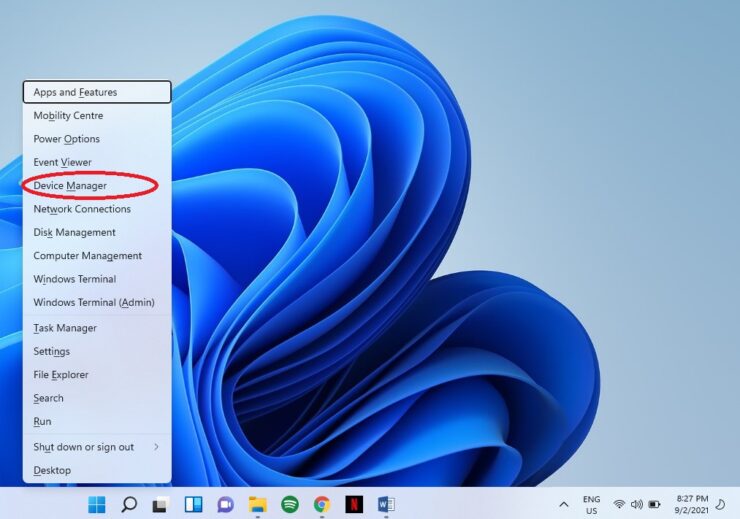This screenshot has width=740, height=519.
Task: Launch Google Chrome from the taskbar
Action: point(322,504)
